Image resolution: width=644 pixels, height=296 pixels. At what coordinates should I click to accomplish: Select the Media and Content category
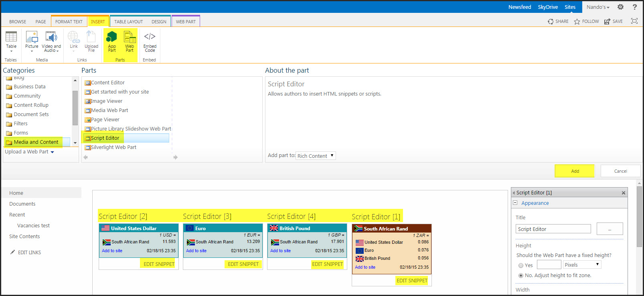click(x=36, y=142)
